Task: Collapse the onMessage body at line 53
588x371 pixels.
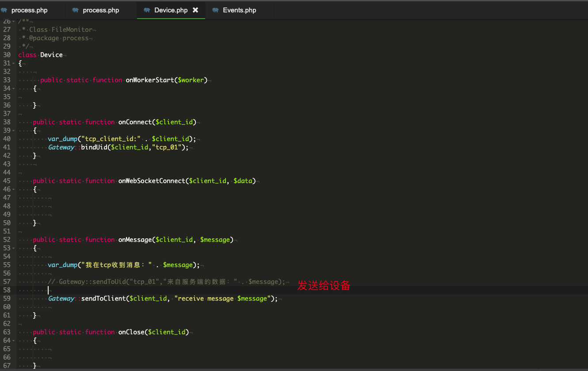Action: [14, 249]
